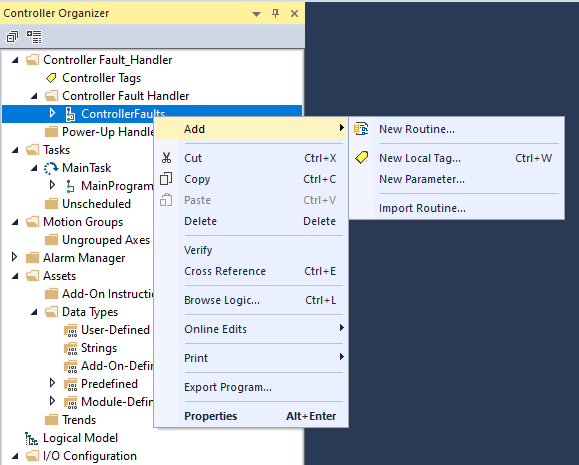Click the Power-Up Handler folder icon
This screenshot has height=465, width=579.
[51, 132]
